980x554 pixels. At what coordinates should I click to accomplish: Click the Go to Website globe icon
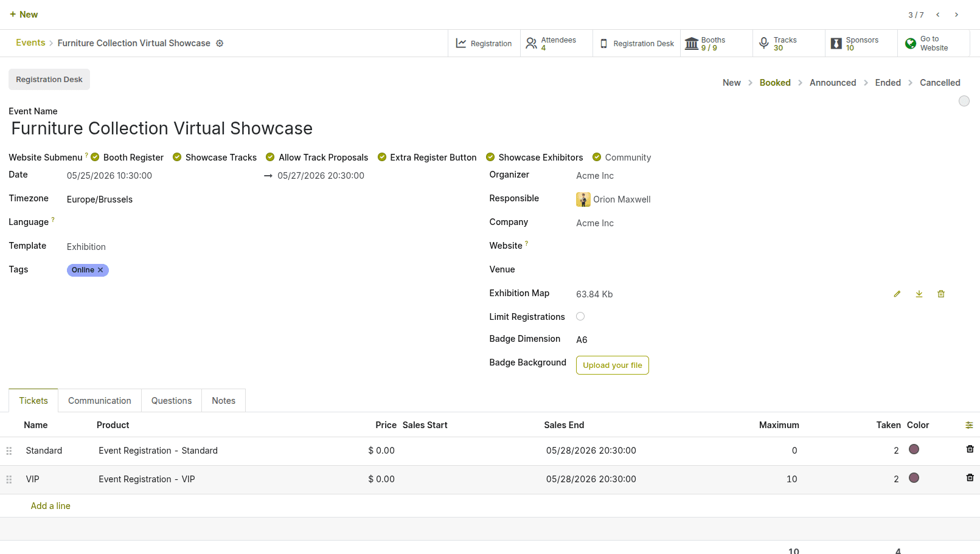pos(911,43)
